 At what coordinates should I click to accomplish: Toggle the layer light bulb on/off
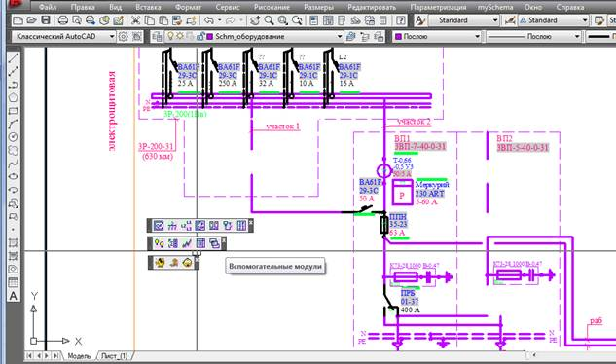click(170, 36)
